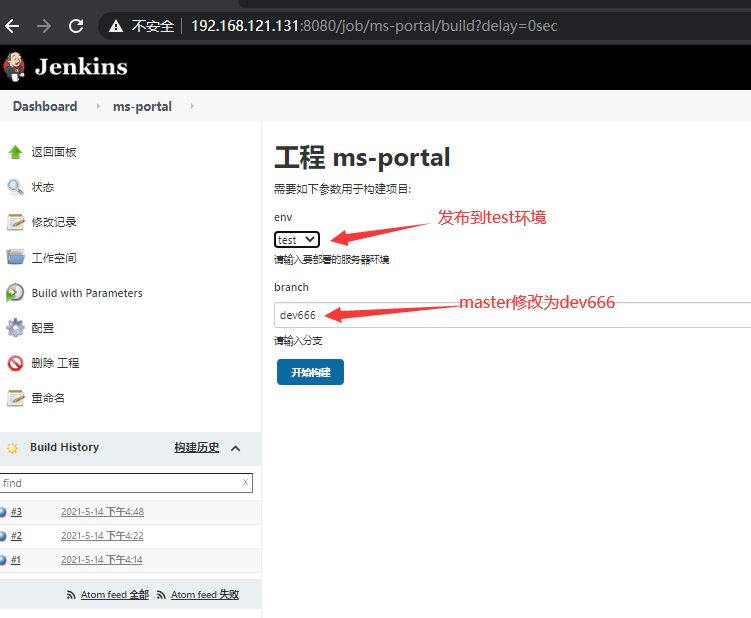The image size is (751, 618).
Task: Click the RSS icon before Atom feed 全部
Action: [x=71, y=595]
